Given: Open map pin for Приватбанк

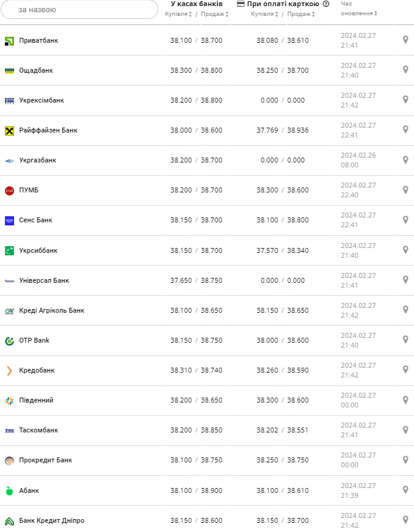Looking at the screenshot, I should pos(405,40).
